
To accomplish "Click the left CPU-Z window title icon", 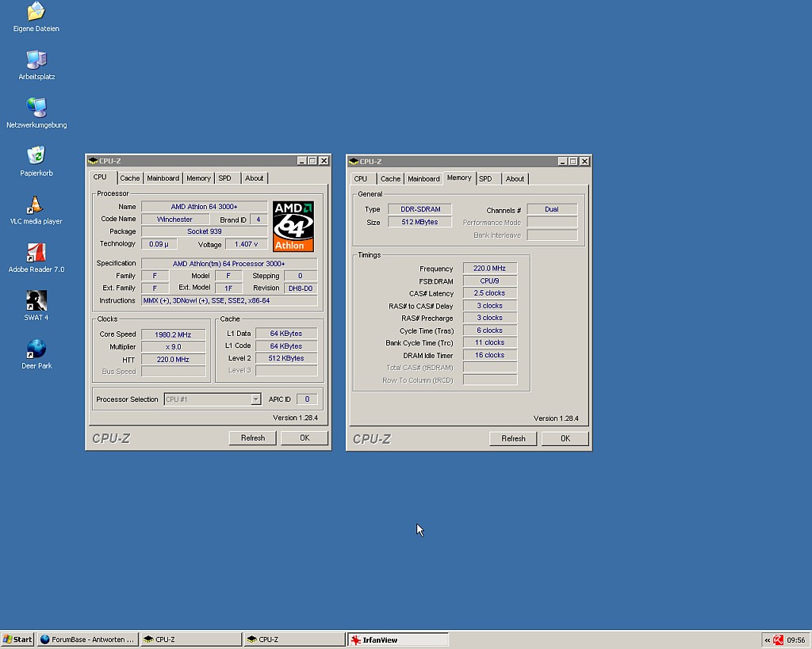I will [x=93, y=161].
